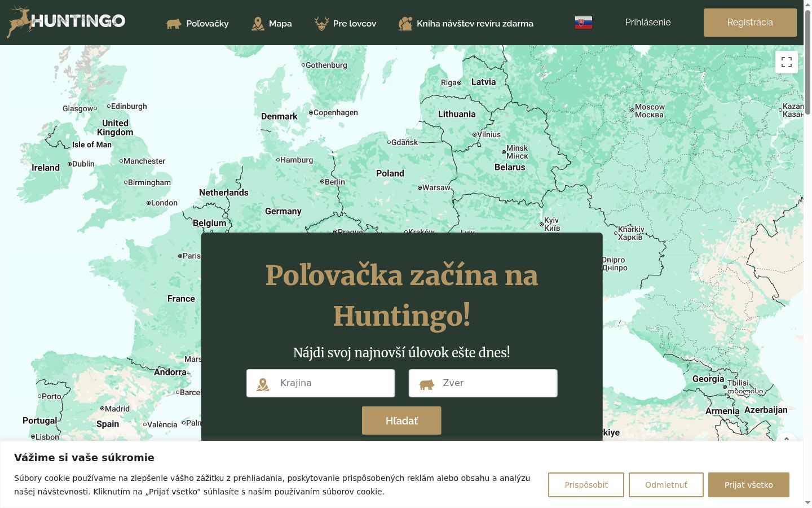
Task: Click the "Hamburg" city label on map
Action: click(297, 160)
